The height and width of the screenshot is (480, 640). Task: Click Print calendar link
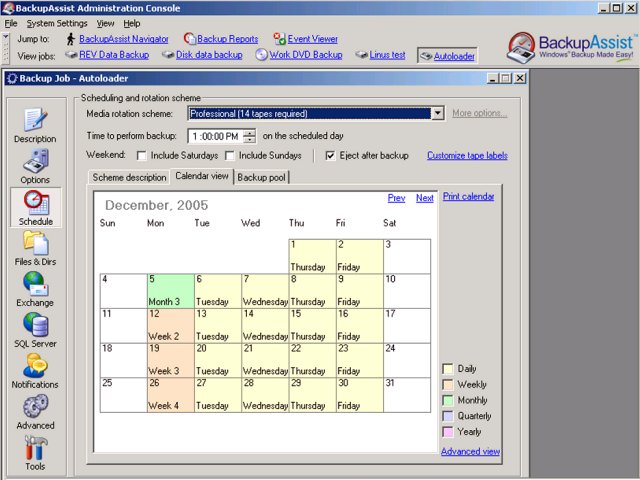coord(469,196)
